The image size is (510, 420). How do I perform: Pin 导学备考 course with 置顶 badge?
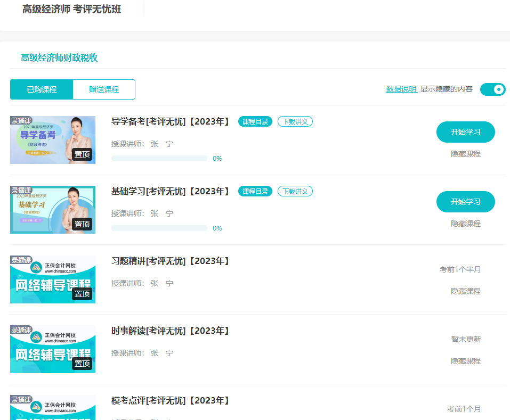pyautogui.click(x=82, y=154)
